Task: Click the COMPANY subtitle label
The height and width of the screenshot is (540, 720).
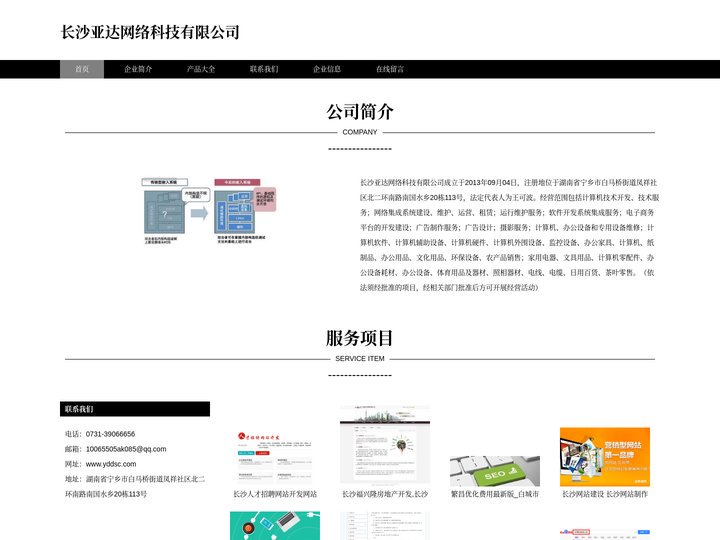Action: click(x=360, y=132)
